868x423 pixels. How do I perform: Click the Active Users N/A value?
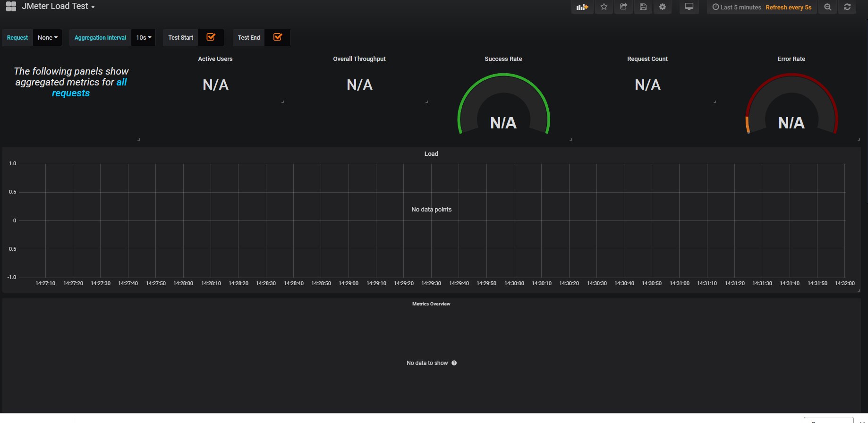[x=215, y=85]
